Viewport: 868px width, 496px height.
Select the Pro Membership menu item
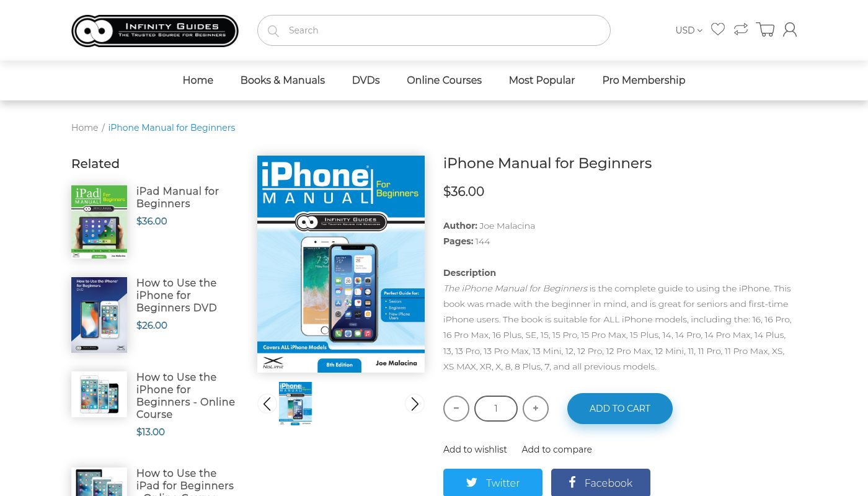pos(644,80)
